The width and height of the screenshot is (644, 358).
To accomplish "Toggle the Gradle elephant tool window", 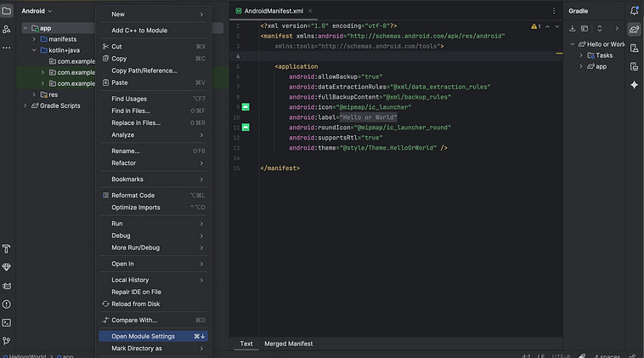I will (x=634, y=29).
